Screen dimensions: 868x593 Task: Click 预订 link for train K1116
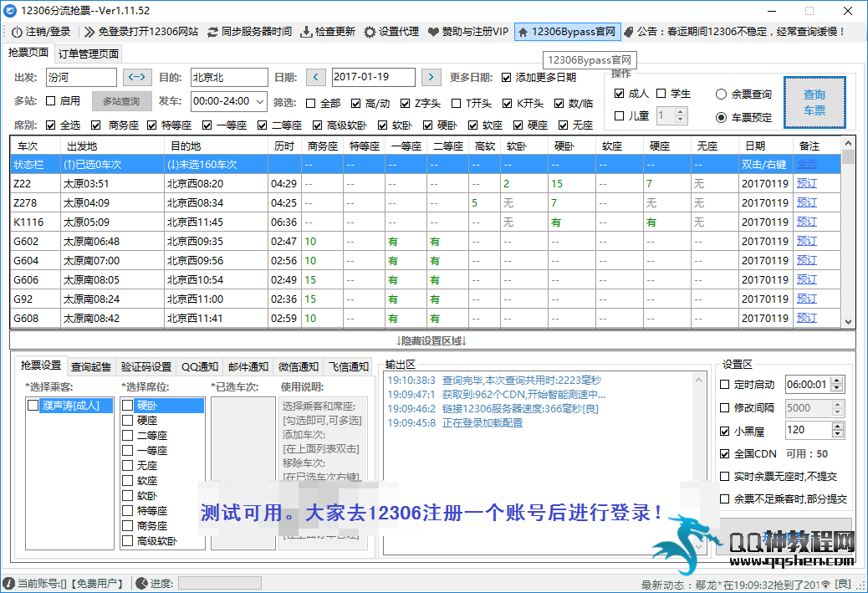click(807, 222)
